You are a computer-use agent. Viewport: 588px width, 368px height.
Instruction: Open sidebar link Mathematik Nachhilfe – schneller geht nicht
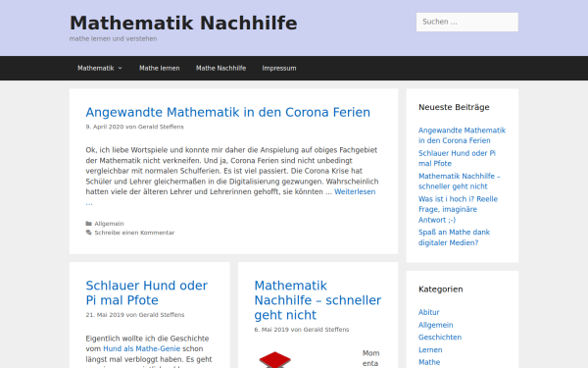click(x=460, y=182)
